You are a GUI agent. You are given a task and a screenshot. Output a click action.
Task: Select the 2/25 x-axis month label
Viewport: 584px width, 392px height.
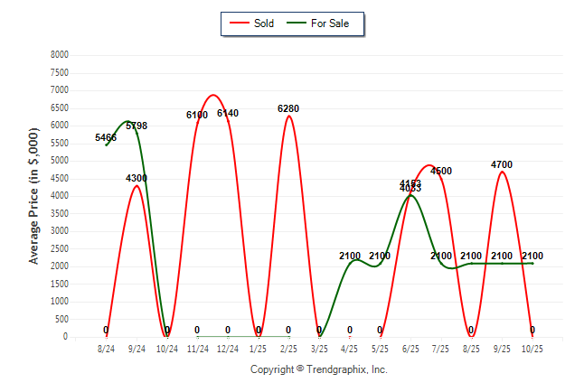click(288, 348)
